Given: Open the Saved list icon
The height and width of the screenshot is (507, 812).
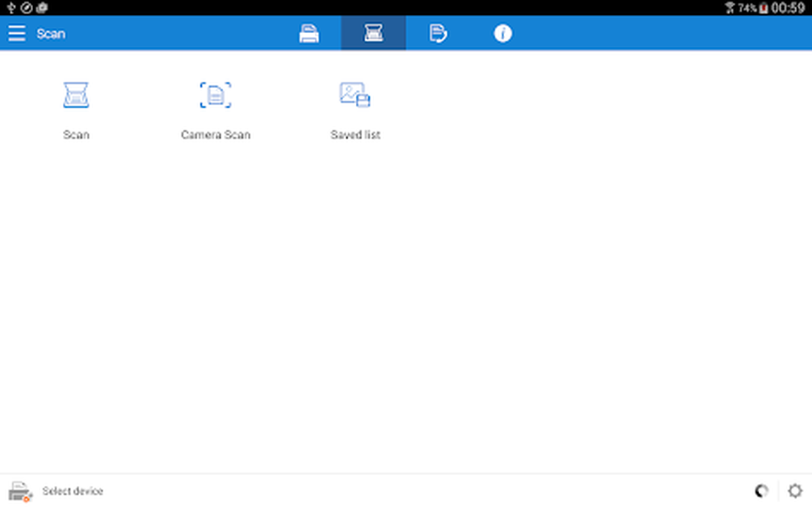Looking at the screenshot, I should (x=355, y=95).
